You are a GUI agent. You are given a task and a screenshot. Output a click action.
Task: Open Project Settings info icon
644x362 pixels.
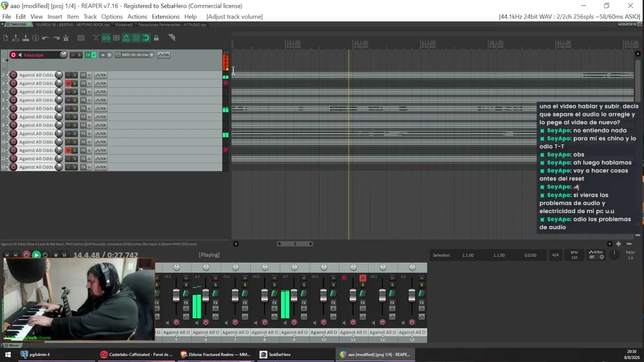click(x=36, y=38)
